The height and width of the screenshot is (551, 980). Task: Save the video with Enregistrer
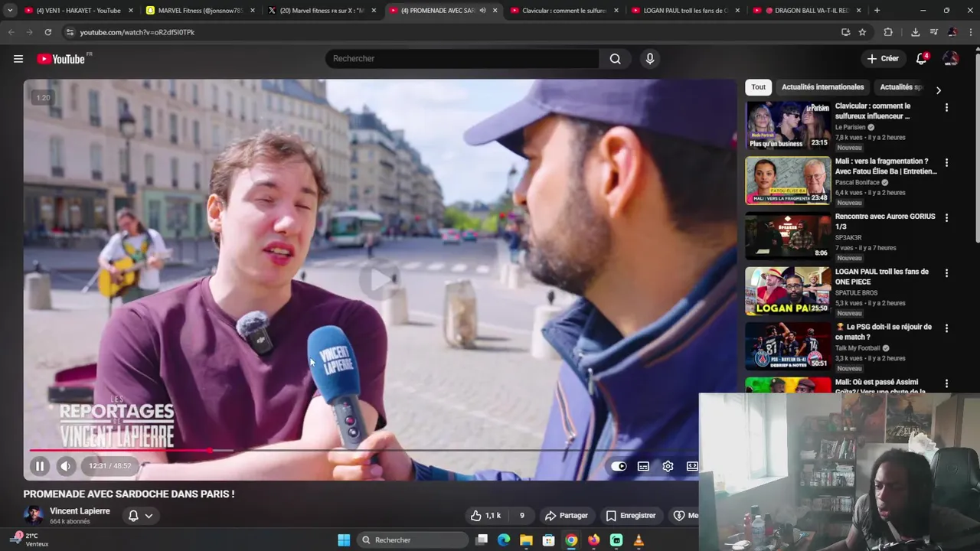631,516
